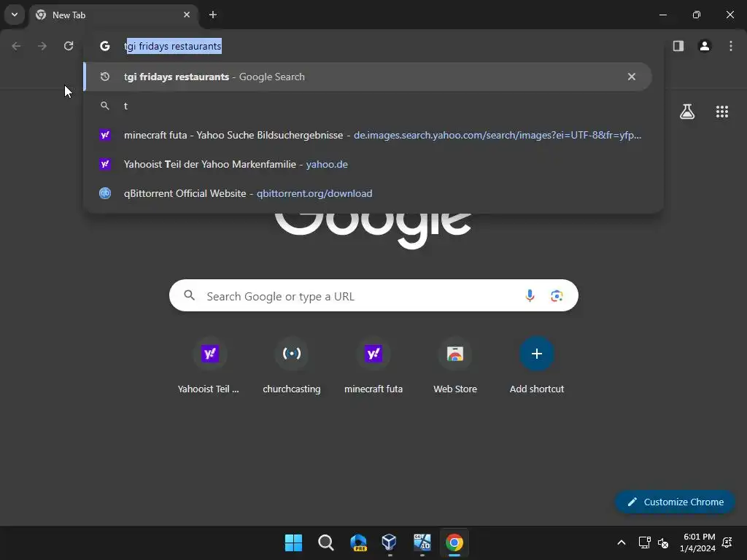Reload the current page
This screenshot has height=560, width=747.
coord(69,46)
